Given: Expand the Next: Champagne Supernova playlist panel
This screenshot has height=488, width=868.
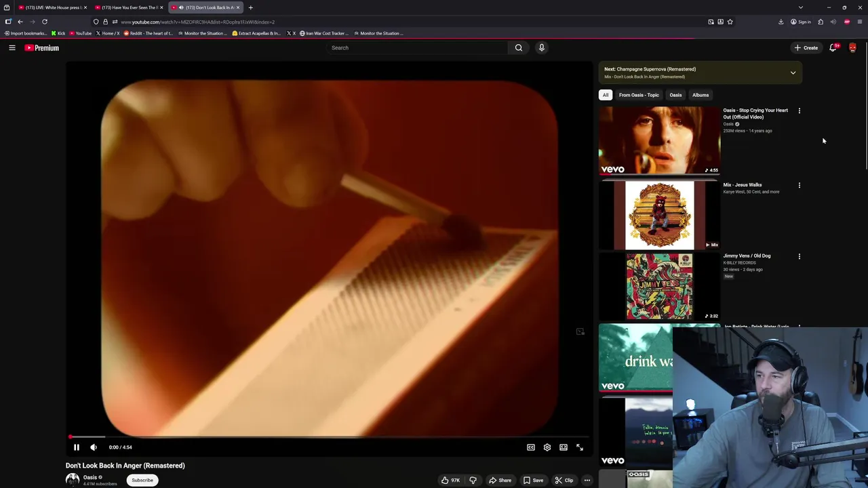Looking at the screenshot, I should (793, 73).
